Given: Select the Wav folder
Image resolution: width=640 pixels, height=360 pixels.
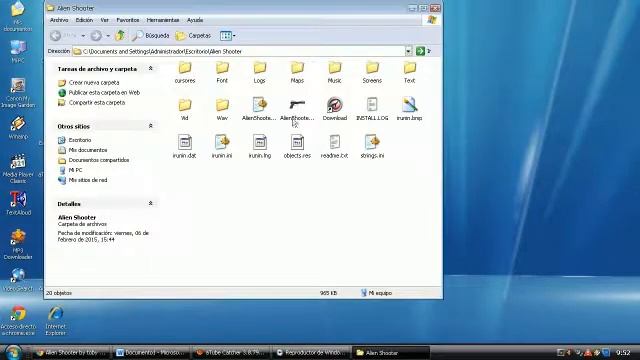Looking at the screenshot, I should [x=222, y=109].
